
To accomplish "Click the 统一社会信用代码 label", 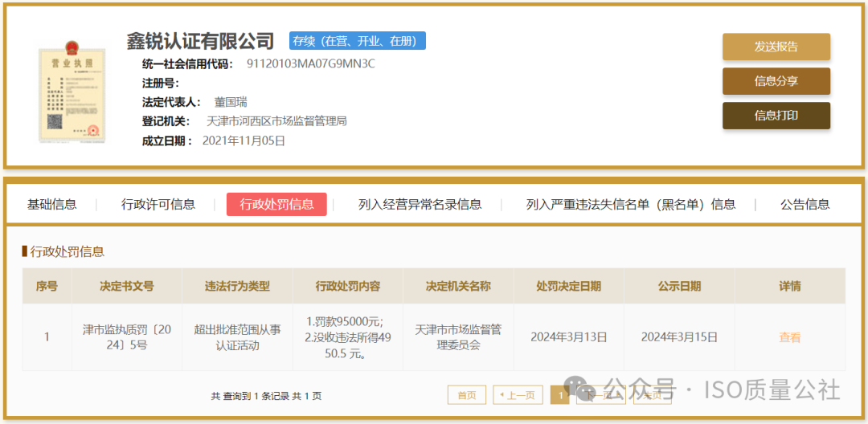I will coord(188,63).
